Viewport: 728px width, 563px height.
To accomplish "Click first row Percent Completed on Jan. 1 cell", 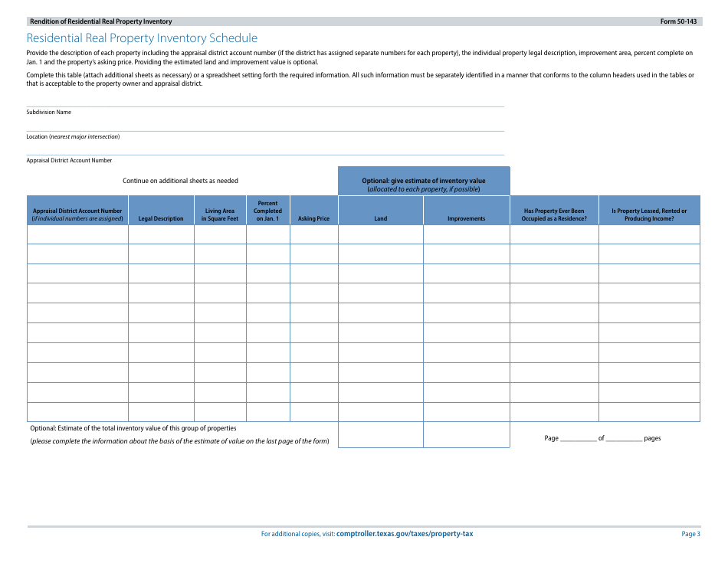I will 267,234.
